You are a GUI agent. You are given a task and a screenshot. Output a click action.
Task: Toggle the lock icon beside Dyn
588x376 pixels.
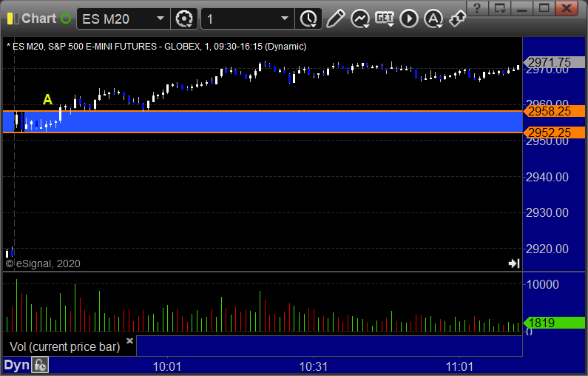[40, 365]
